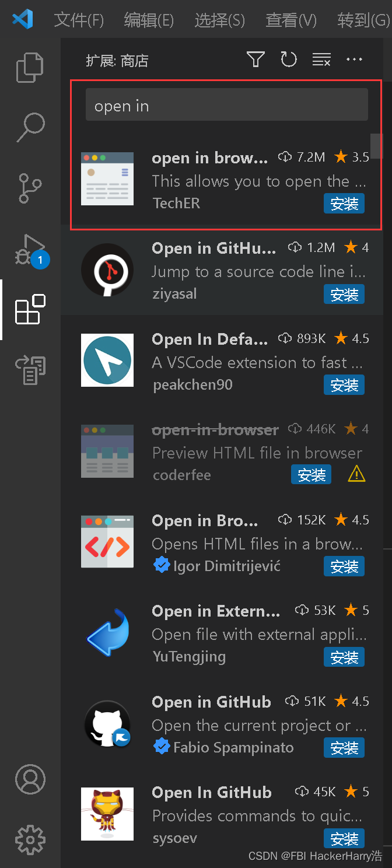Open the Search view in activity bar

pos(30,127)
